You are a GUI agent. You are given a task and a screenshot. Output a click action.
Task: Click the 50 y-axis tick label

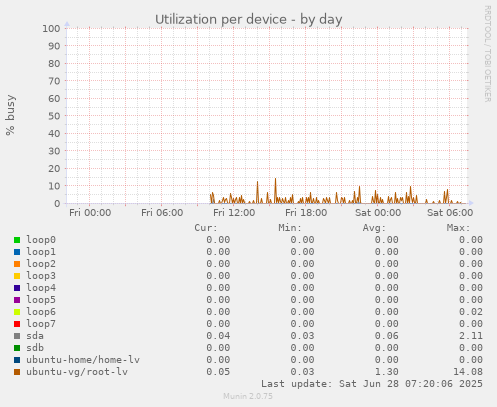pos(54,116)
